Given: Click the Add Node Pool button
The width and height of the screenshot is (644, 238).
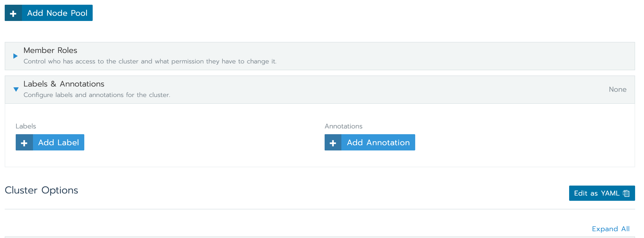Looking at the screenshot, I should tap(48, 13).
